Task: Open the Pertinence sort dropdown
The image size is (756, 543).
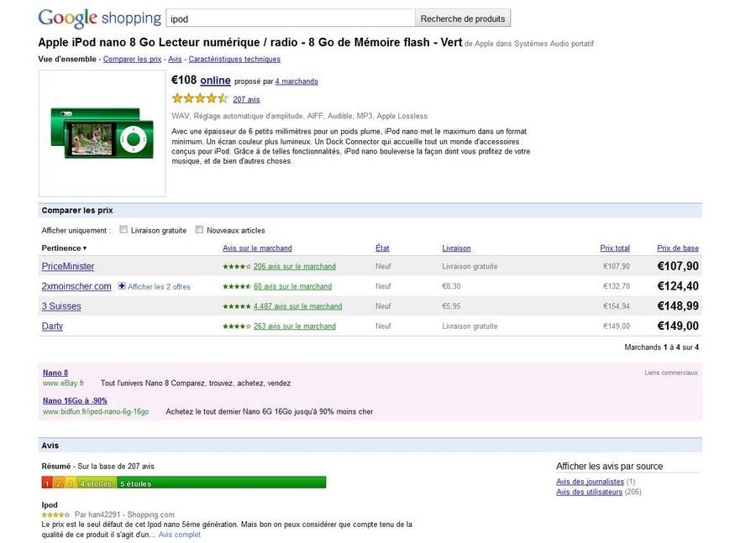Action: pos(64,248)
